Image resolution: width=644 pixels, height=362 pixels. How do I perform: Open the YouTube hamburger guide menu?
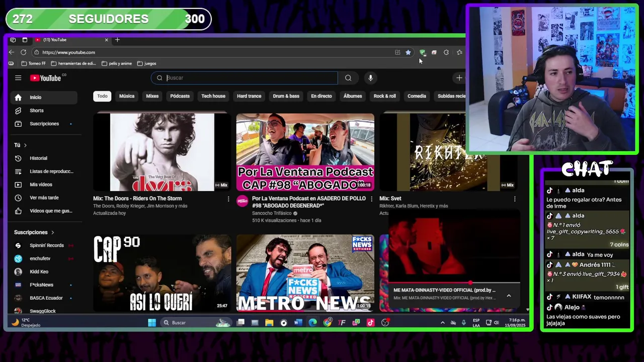18,78
